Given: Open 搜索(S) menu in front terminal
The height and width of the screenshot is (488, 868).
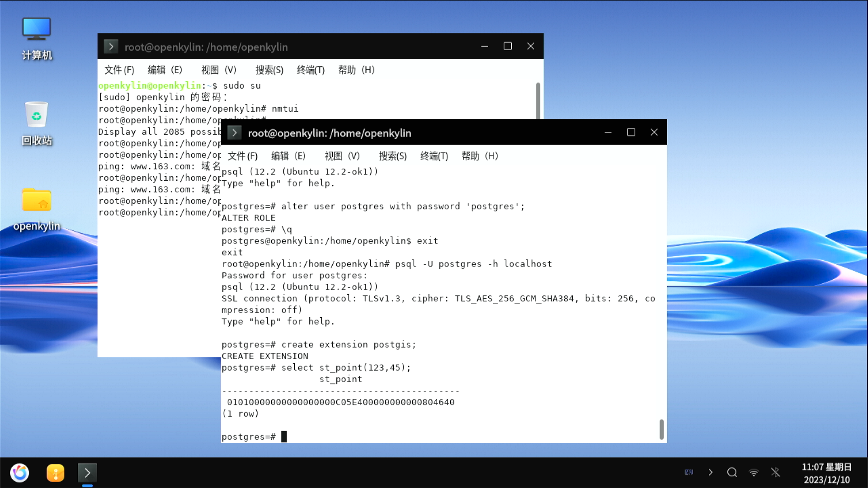Looking at the screenshot, I should [393, 156].
